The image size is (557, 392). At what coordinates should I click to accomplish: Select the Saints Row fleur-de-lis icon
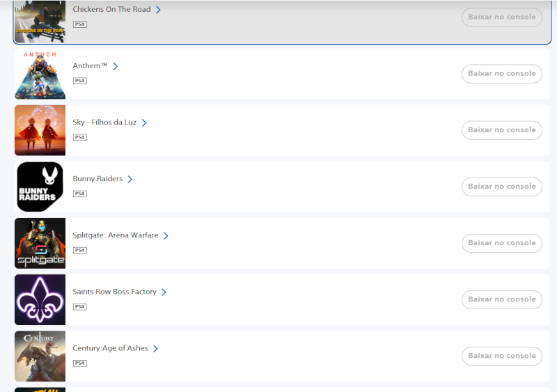click(40, 299)
